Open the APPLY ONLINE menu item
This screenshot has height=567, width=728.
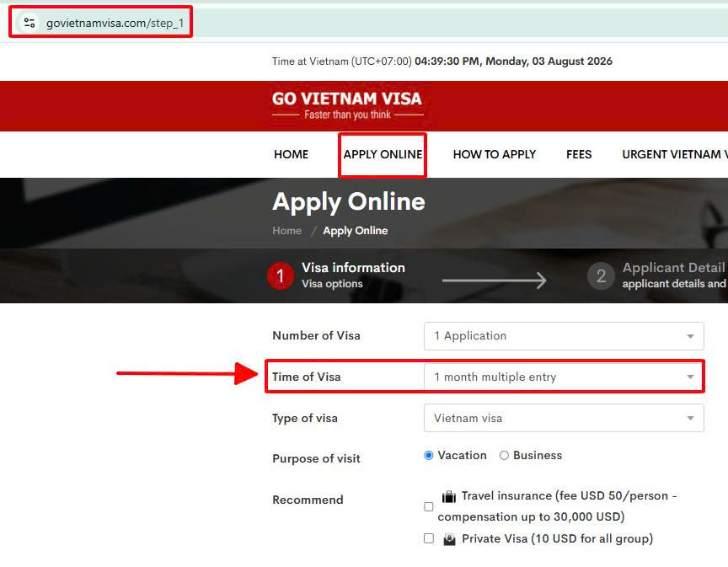coord(383,154)
